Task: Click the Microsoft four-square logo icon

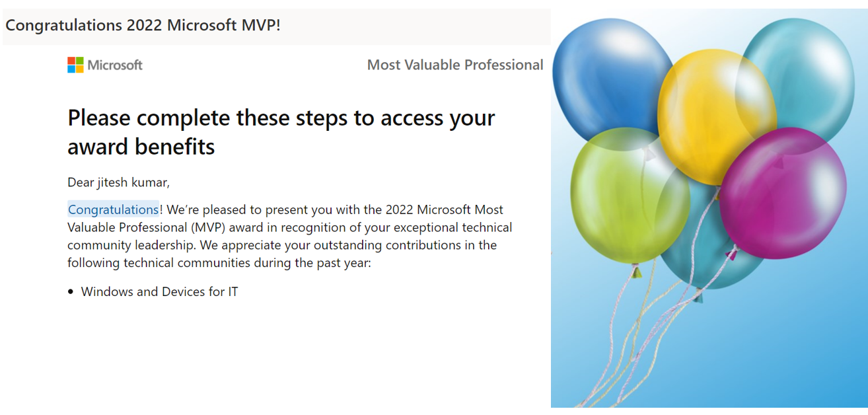Action: click(75, 65)
